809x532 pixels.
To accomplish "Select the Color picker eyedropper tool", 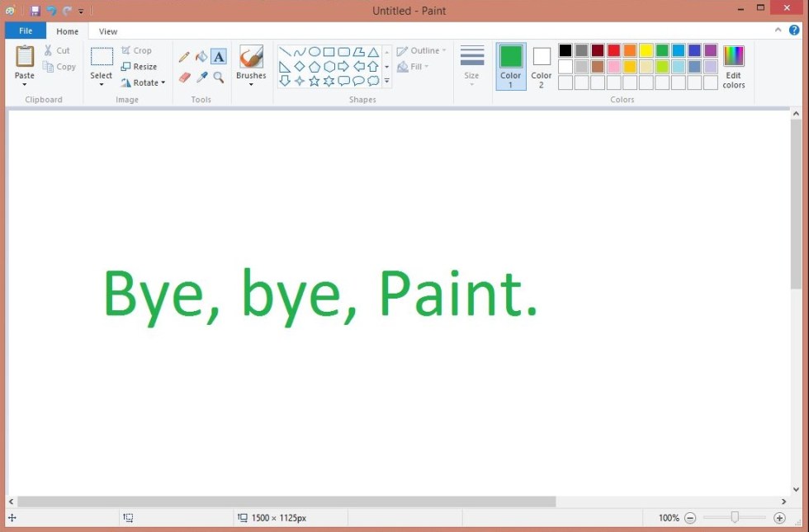I will (x=201, y=78).
